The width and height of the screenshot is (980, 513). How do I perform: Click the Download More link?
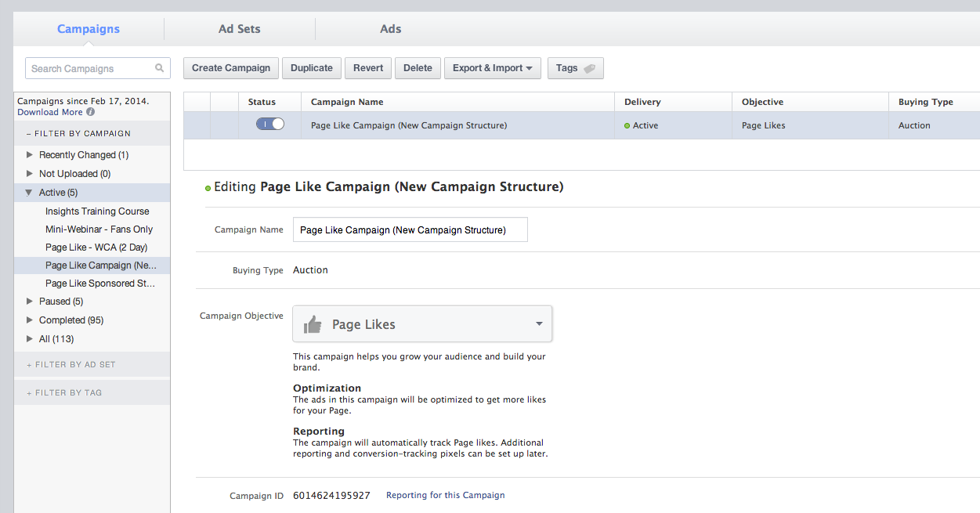49,112
